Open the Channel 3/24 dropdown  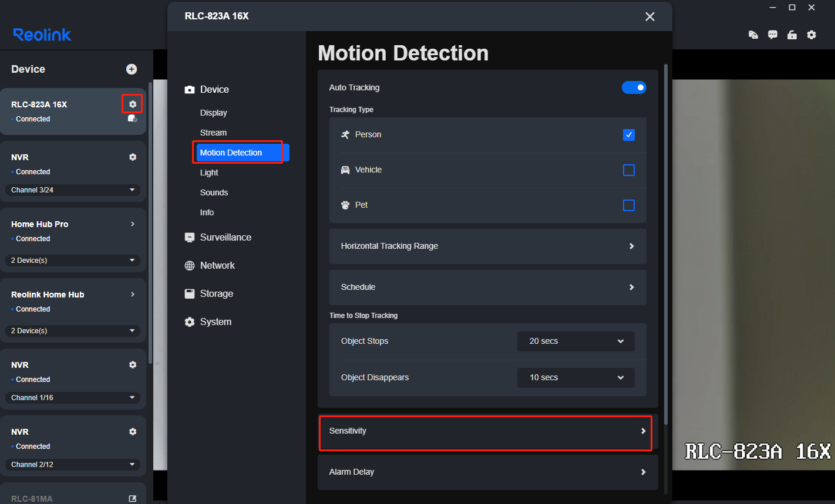click(x=73, y=190)
